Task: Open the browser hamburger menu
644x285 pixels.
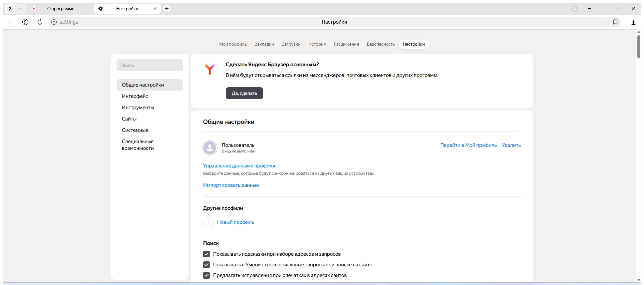Action: [x=589, y=9]
